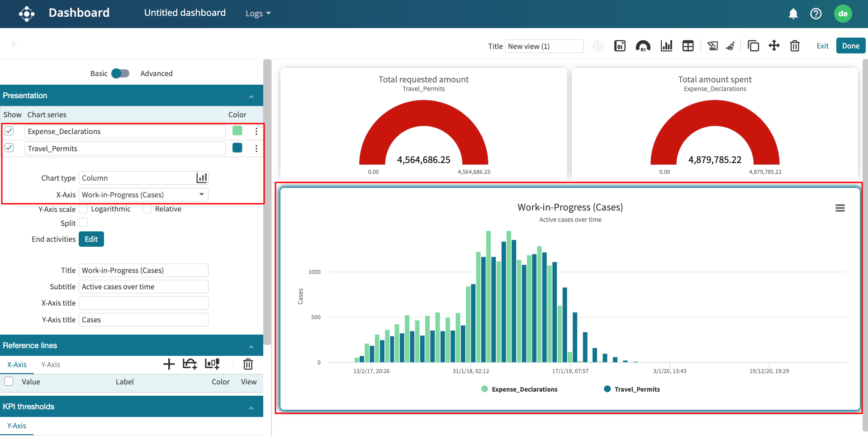The image size is (868, 436).
Task: Click the Edit button for End activities
Action: [91, 239]
